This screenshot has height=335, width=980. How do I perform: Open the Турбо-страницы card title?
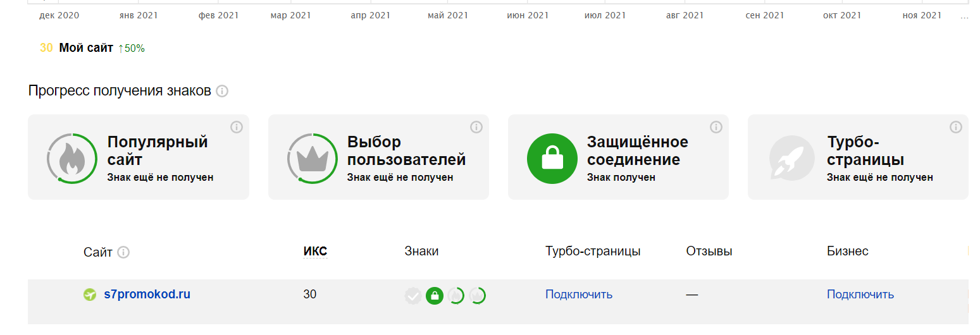865,150
